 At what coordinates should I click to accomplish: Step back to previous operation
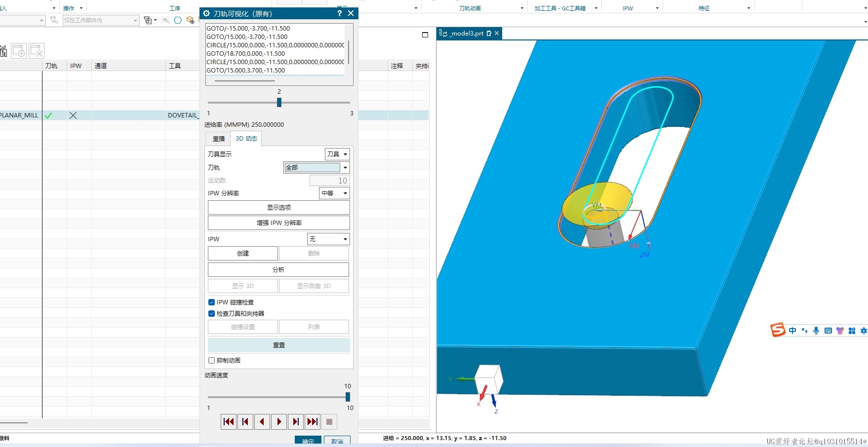tap(245, 421)
